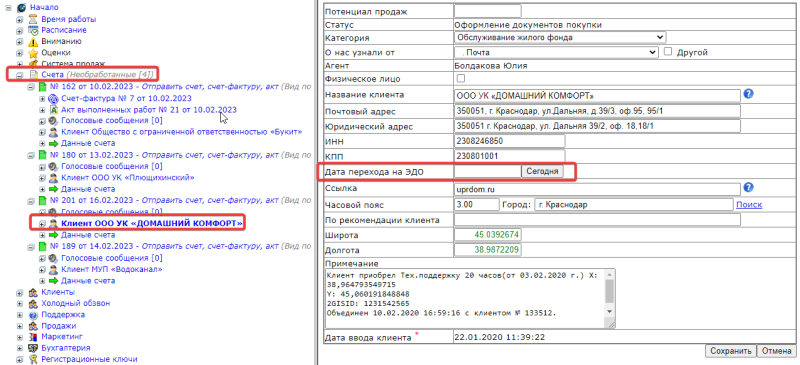Select the Расписание tree item
The width and height of the screenshot is (800, 365).
pos(64,30)
